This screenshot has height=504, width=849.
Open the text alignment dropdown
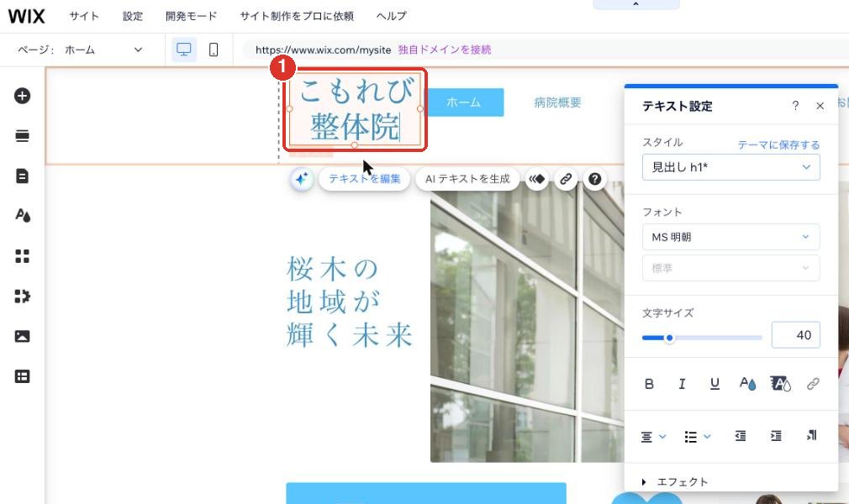653,436
